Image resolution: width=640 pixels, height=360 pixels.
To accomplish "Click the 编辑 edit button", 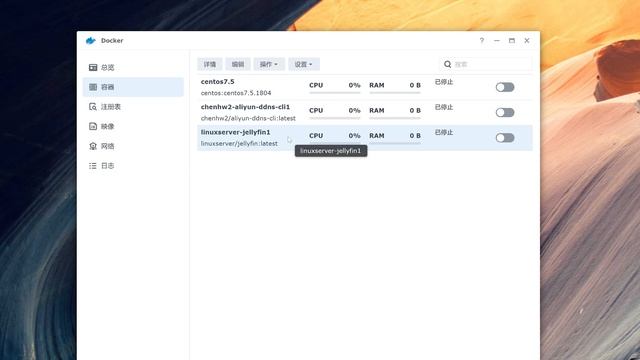I will coord(238,64).
